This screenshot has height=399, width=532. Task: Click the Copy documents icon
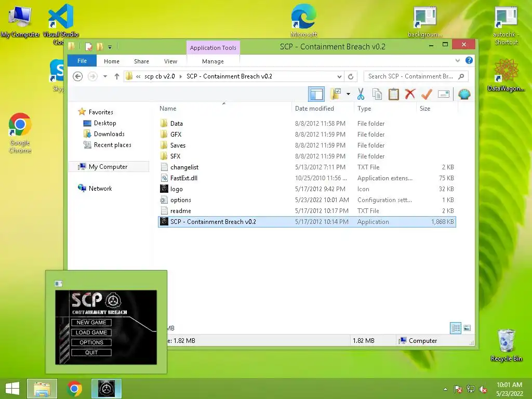tap(377, 94)
